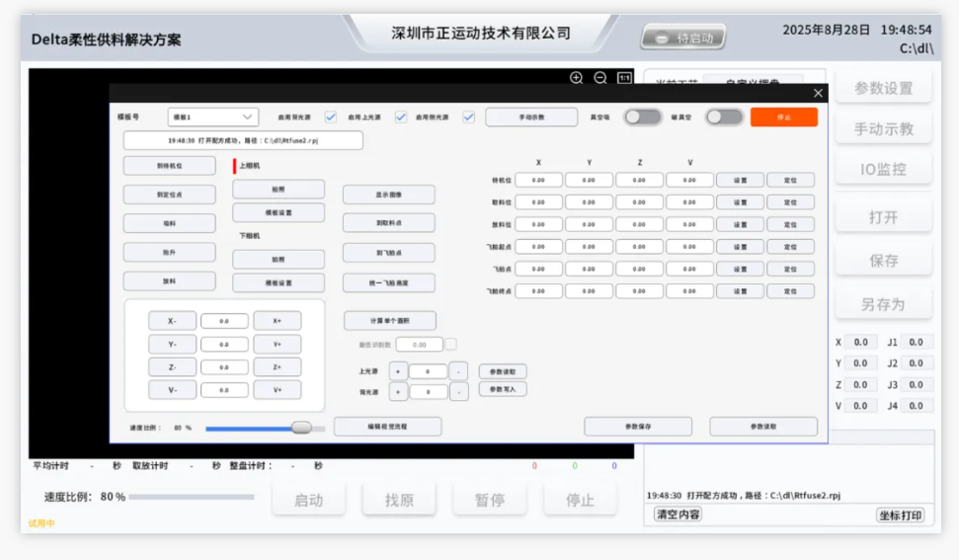
Task: Click the 抬升 button
Action: pos(170,252)
